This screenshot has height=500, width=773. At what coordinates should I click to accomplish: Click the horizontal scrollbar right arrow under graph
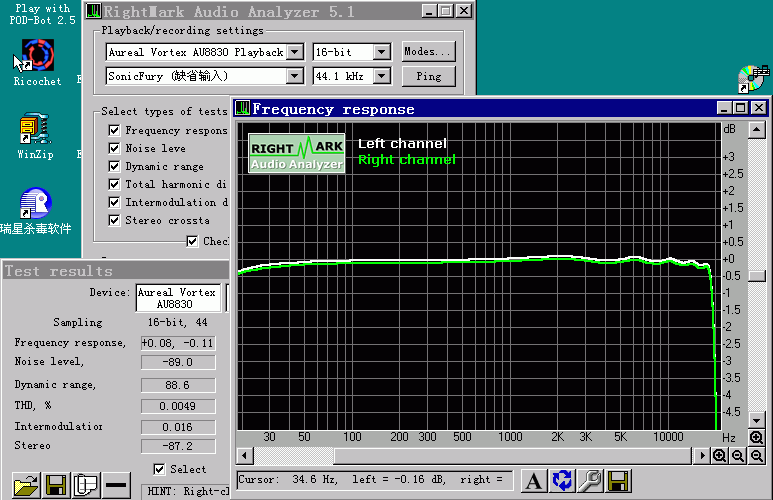[702, 456]
